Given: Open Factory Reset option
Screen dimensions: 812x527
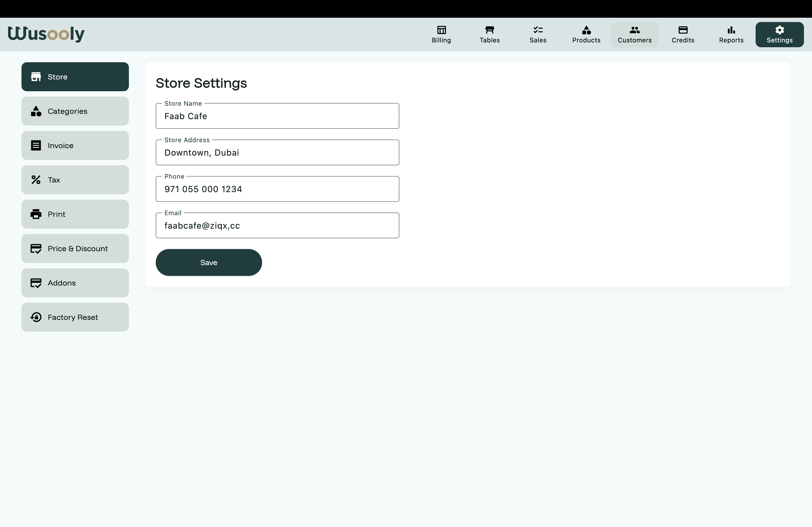Looking at the screenshot, I should pos(75,317).
